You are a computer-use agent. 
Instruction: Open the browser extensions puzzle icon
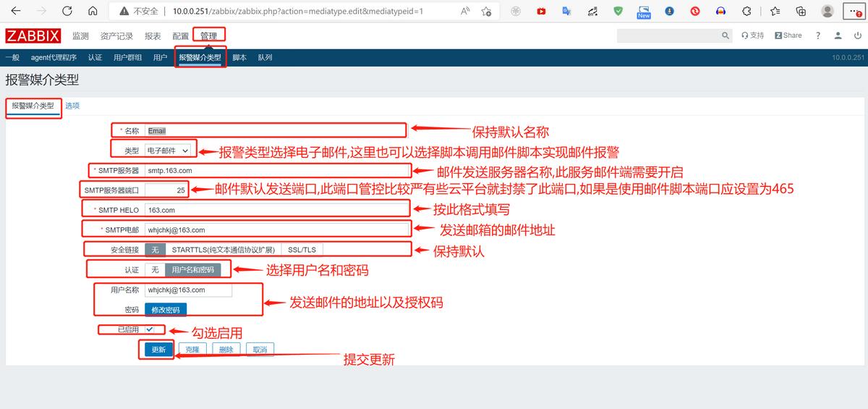(747, 12)
